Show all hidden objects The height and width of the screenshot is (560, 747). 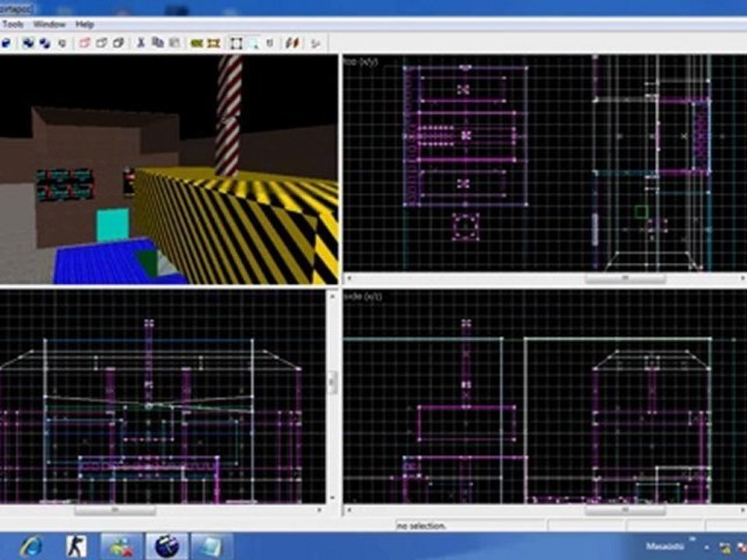[x=118, y=44]
